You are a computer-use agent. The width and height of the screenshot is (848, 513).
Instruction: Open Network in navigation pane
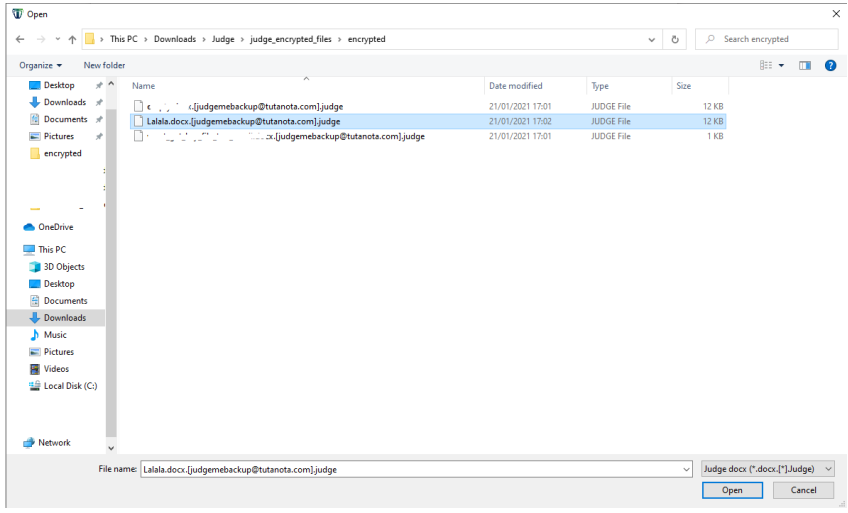click(54, 443)
